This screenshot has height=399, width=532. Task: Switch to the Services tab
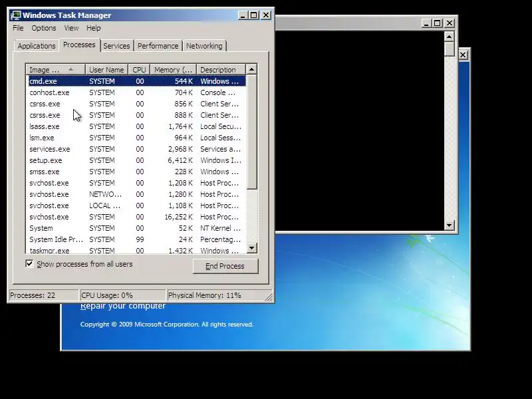116,46
